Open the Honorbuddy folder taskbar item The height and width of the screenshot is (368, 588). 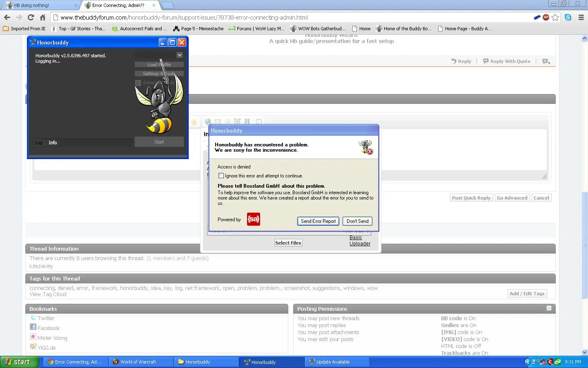207,362
